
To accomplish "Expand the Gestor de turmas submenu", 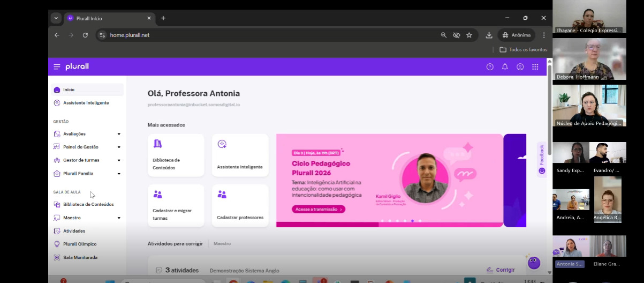I will [x=119, y=160].
